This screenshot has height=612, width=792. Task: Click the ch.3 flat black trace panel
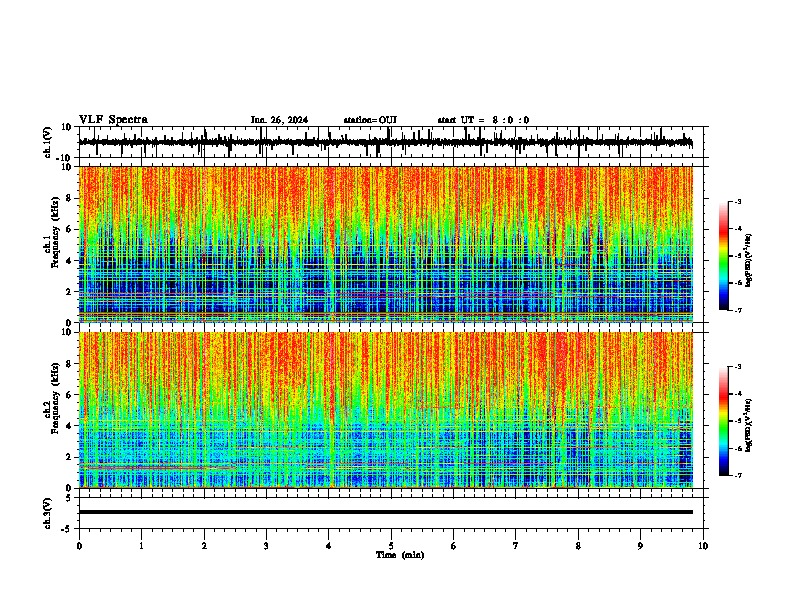click(390, 513)
